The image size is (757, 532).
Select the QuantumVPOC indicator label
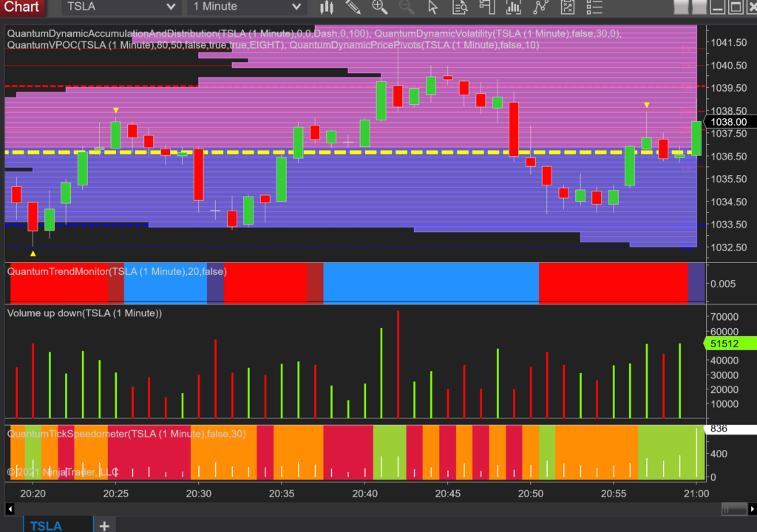146,45
